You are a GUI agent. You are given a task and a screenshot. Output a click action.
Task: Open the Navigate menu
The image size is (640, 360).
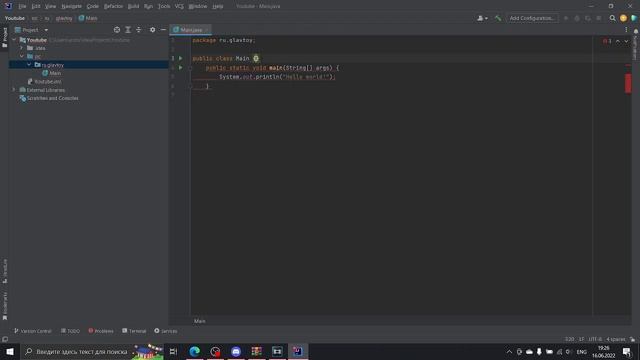point(71,6)
